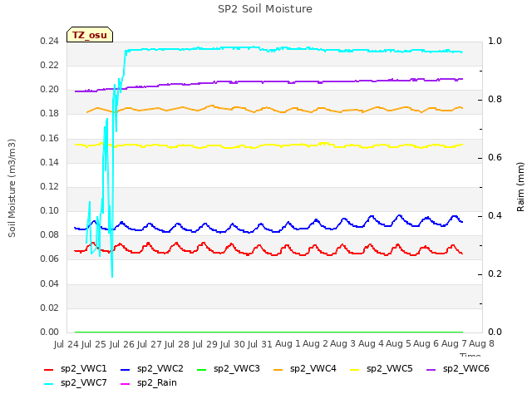Click the Aug 1 x-axis tick label
This screenshot has width=532, height=399.
(288, 343)
